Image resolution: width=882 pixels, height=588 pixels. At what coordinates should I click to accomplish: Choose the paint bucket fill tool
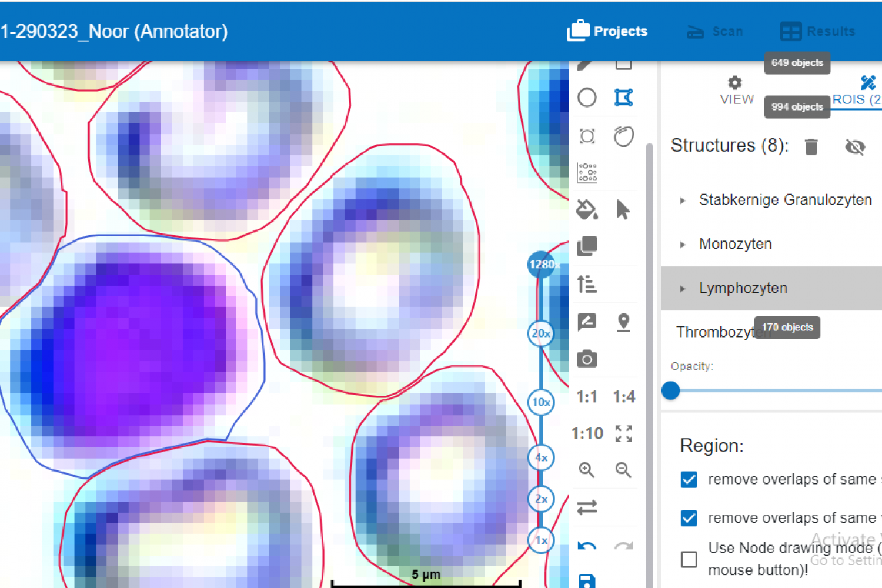point(587,210)
